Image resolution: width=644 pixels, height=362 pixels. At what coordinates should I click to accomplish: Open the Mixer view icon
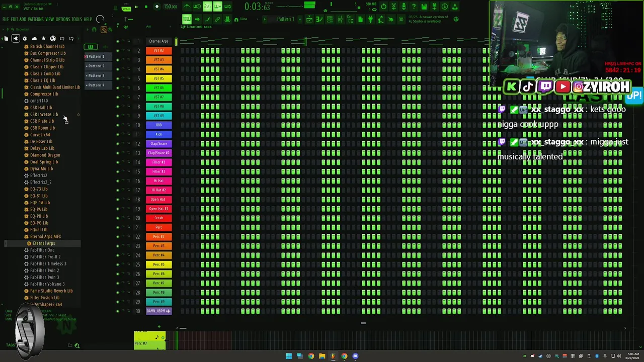point(340,19)
